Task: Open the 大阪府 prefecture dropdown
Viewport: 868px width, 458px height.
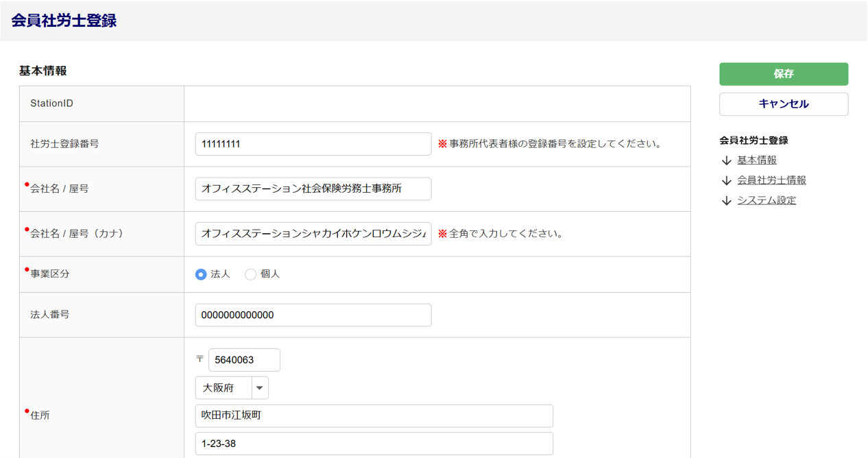Action: 224,388
